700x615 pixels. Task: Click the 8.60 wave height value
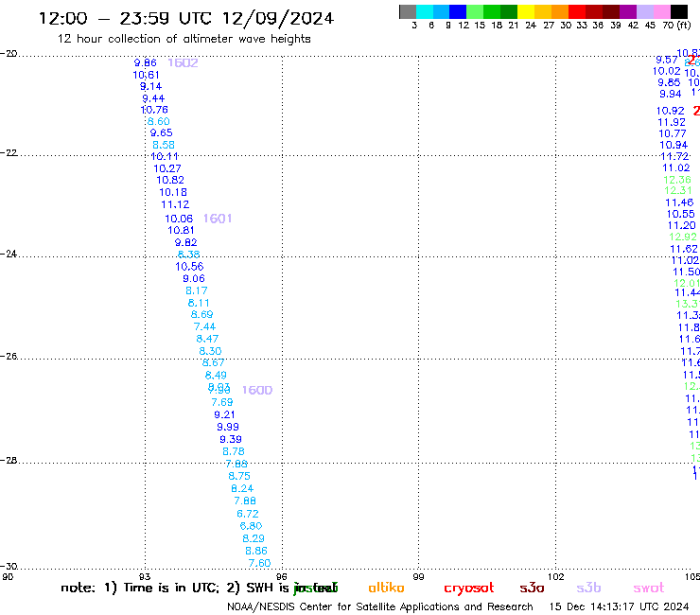pos(159,121)
